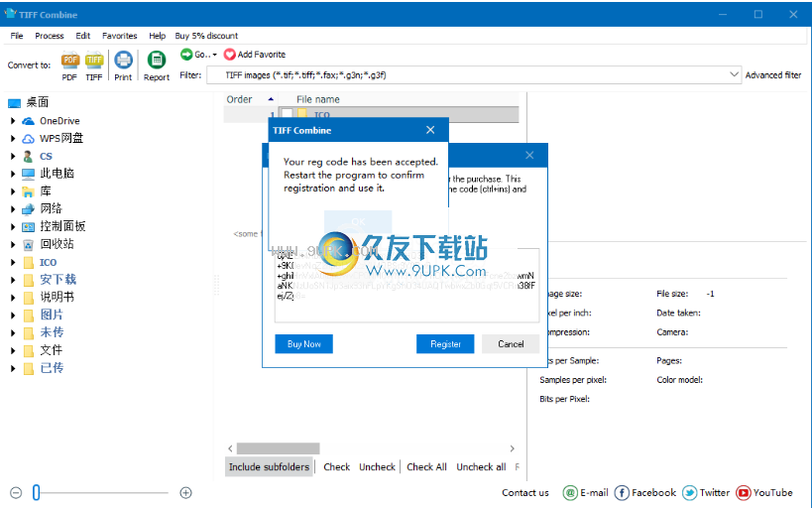
Task: Open the Filter dropdown list
Action: pos(734,74)
